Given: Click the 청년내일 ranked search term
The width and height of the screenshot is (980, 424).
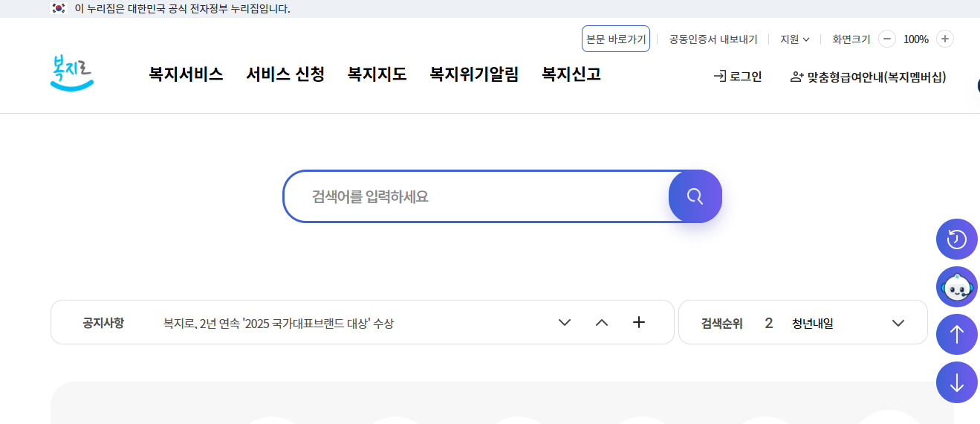Looking at the screenshot, I should 813,324.
